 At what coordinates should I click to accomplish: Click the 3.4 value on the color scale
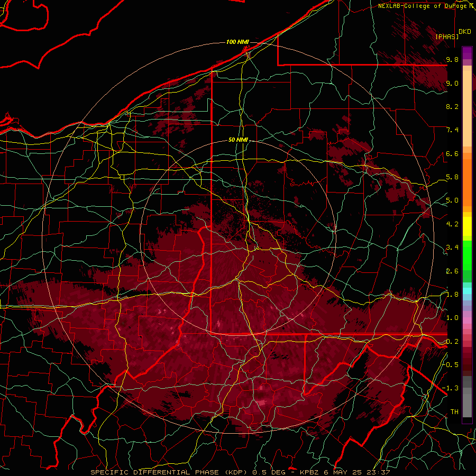pos(452,248)
